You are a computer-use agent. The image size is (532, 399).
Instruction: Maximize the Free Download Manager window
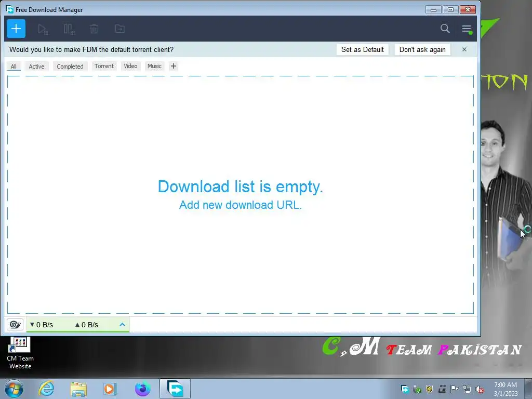point(450,10)
